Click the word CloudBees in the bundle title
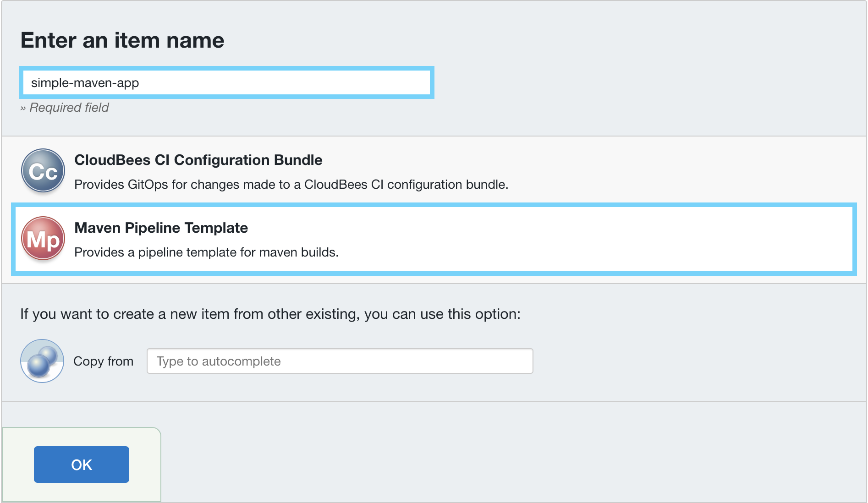The height and width of the screenshot is (503, 868). (112, 160)
